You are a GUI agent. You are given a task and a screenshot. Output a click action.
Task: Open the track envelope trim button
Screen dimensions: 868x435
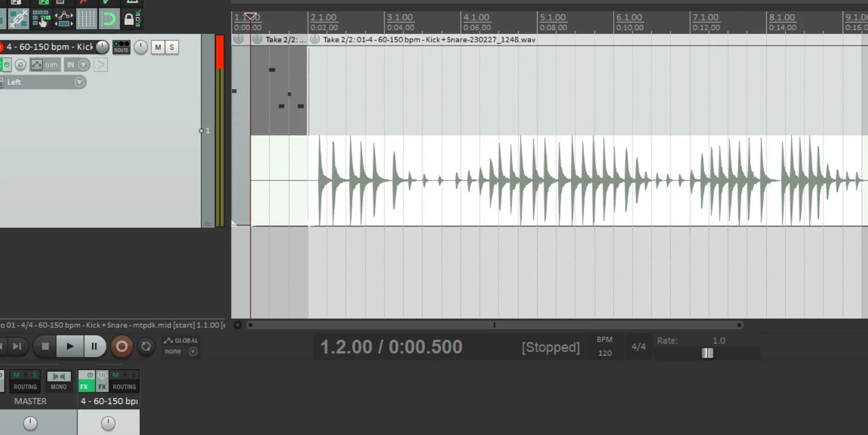(x=45, y=64)
